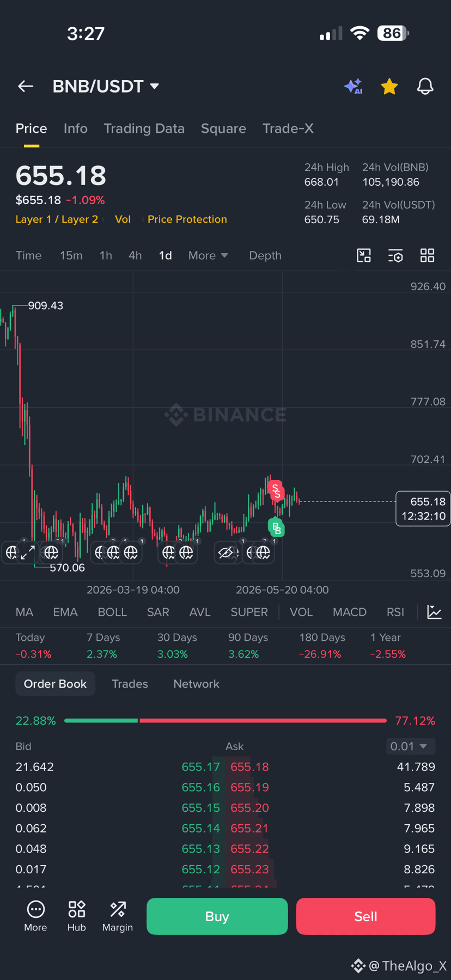
Task: Expand chart to fullscreen arrows icon
Action: coord(27,553)
